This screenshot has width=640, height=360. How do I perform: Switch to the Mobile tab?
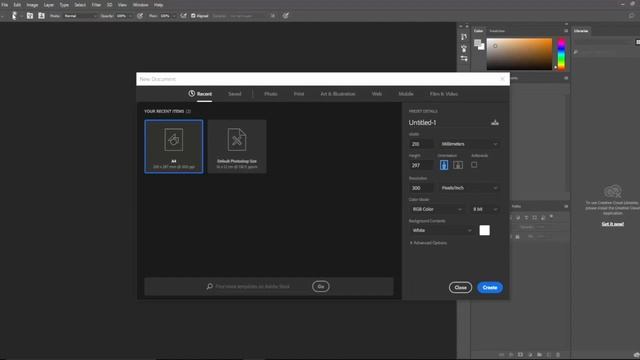(406, 94)
